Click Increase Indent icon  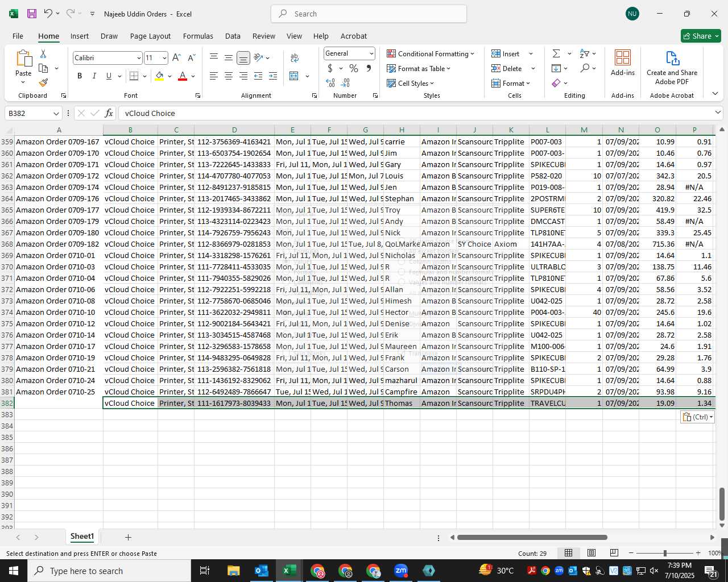coord(273,76)
